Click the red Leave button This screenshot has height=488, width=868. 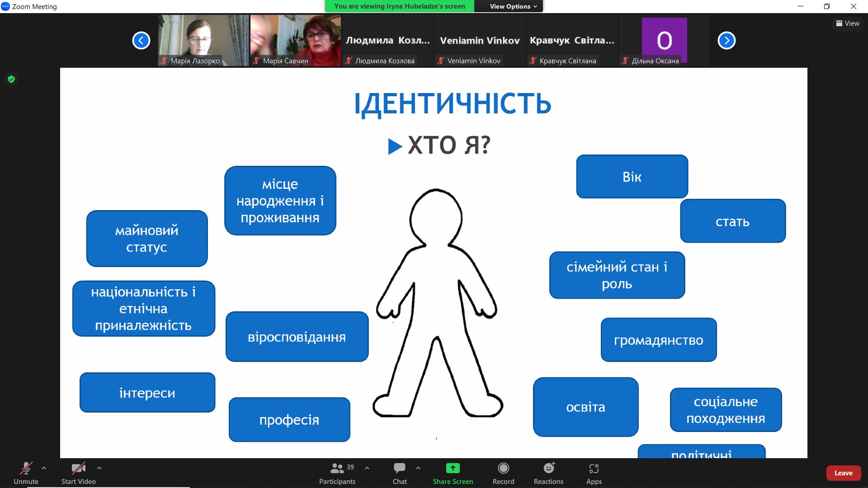tap(843, 473)
